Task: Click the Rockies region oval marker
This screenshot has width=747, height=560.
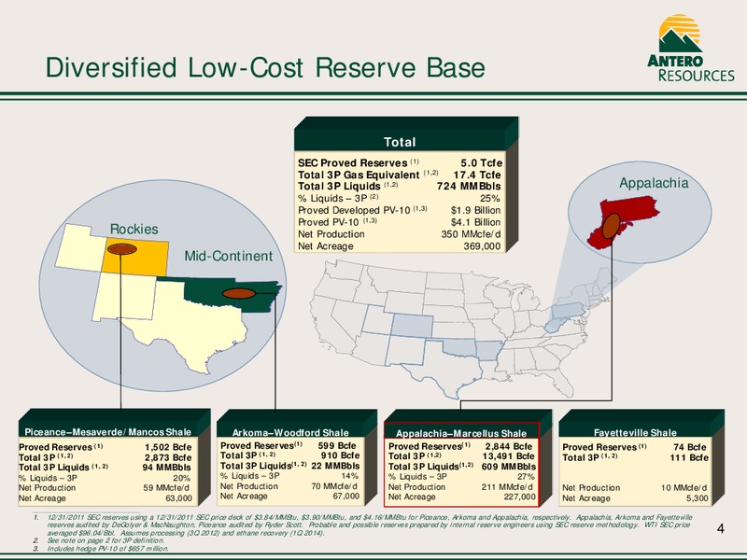Action: point(122,248)
